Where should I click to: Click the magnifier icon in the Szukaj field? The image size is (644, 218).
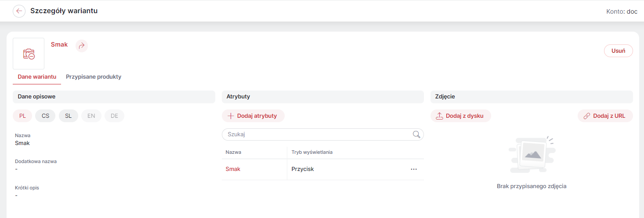(416, 134)
